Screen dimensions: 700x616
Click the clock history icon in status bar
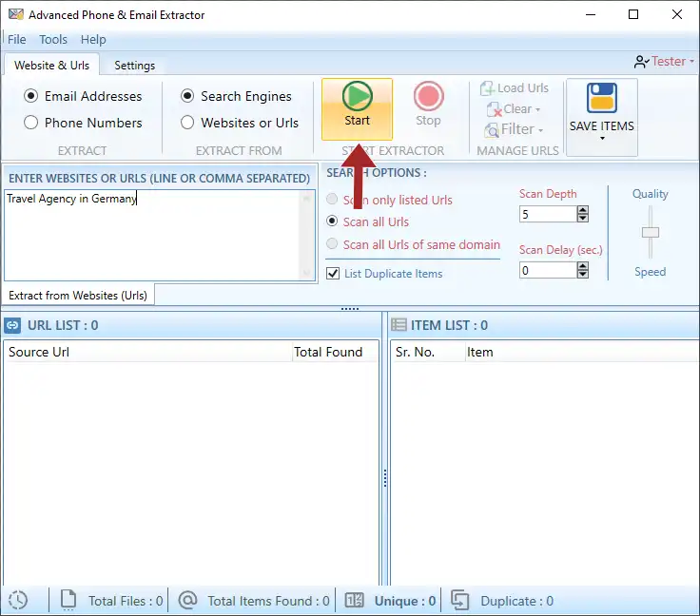click(x=18, y=601)
